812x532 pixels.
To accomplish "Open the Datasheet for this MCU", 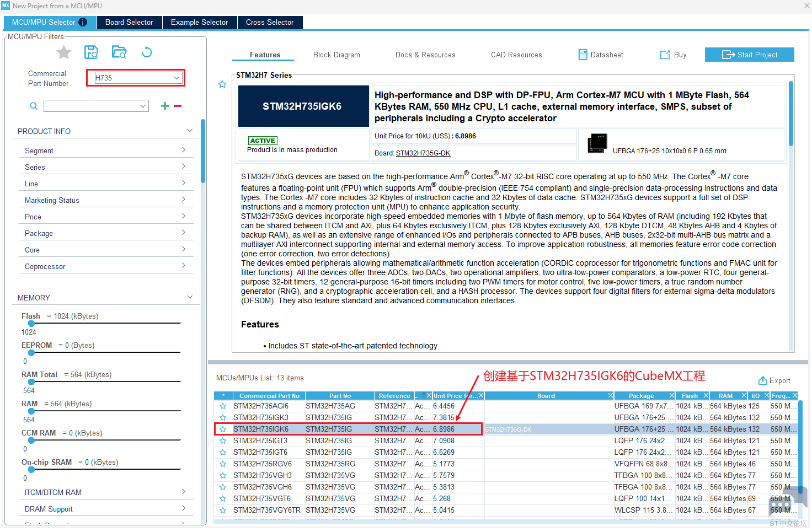I will click(601, 55).
